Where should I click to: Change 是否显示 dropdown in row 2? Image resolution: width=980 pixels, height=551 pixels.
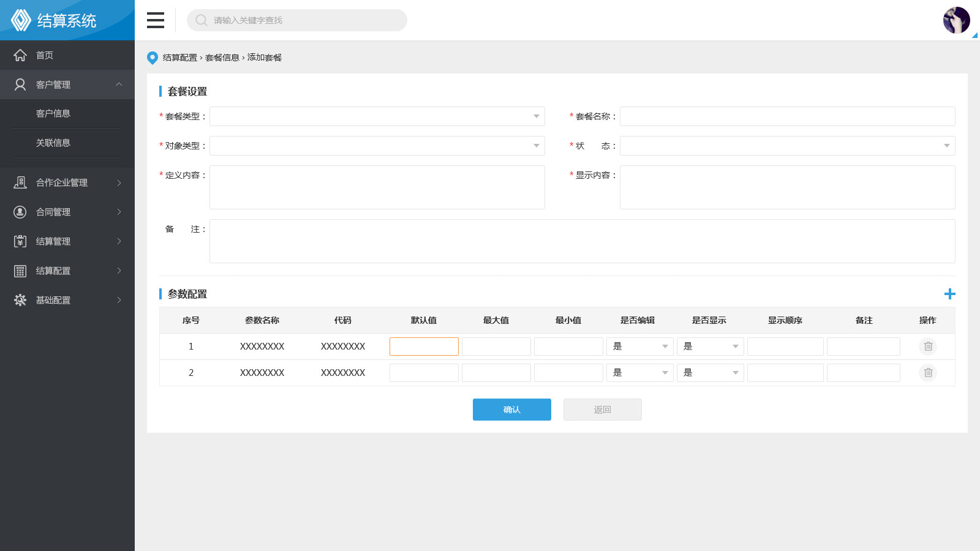point(710,373)
